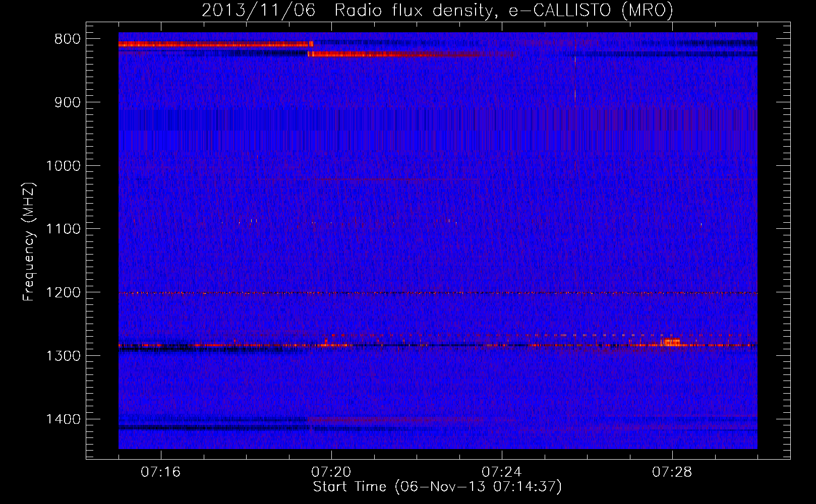Click the 1100 frequency tick label
The width and height of the screenshot is (816, 504).
point(63,229)
